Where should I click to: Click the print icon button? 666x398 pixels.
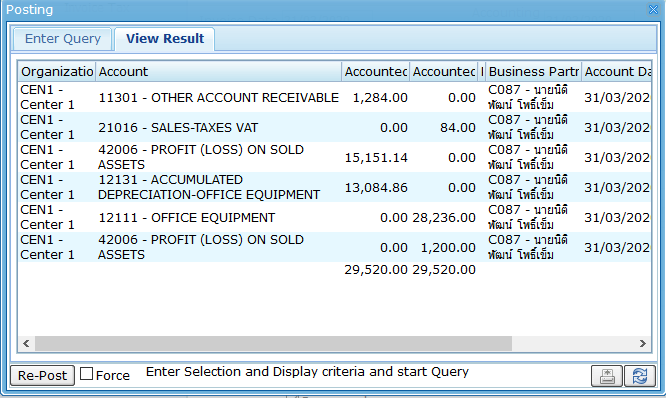[x=607, y=376]
